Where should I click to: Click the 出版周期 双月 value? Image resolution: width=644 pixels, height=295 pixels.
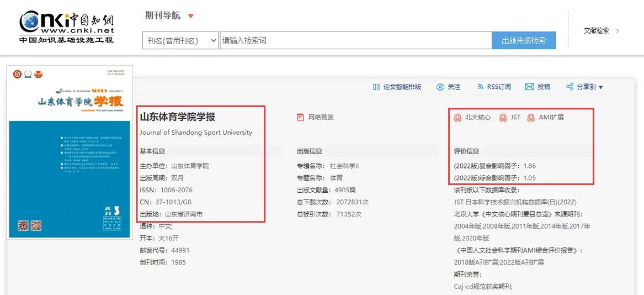pyautogui.click(x=178, y=178)
